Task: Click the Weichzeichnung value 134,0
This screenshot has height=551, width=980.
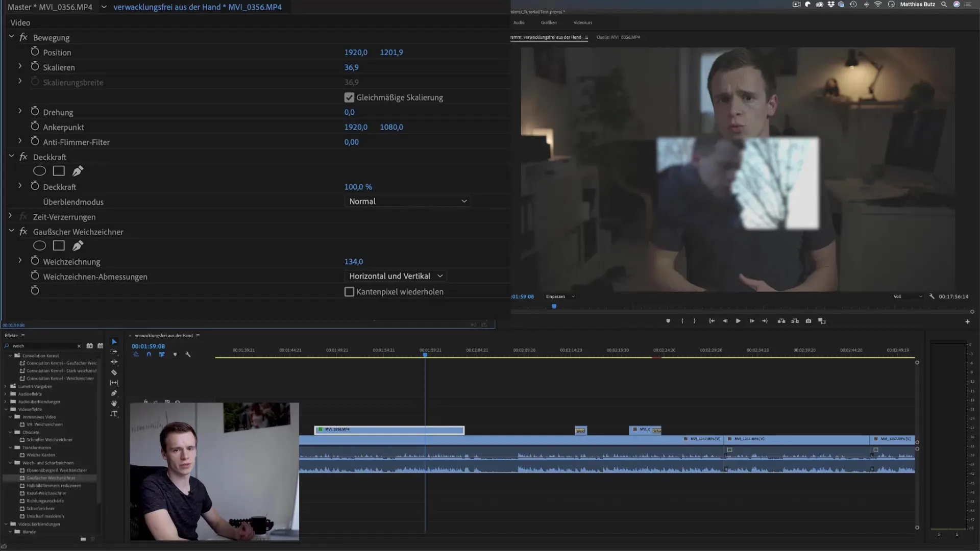Action: pyautogui.click(x=353, y=262)
